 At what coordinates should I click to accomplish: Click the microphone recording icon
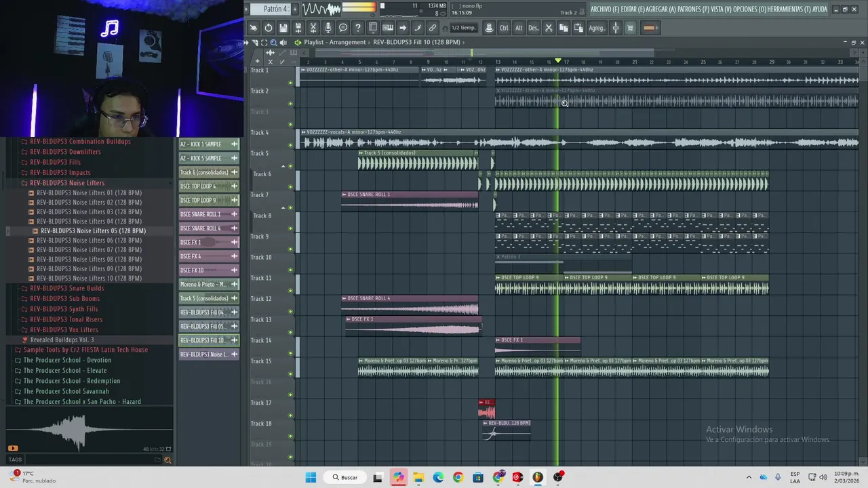coord(328,28)
